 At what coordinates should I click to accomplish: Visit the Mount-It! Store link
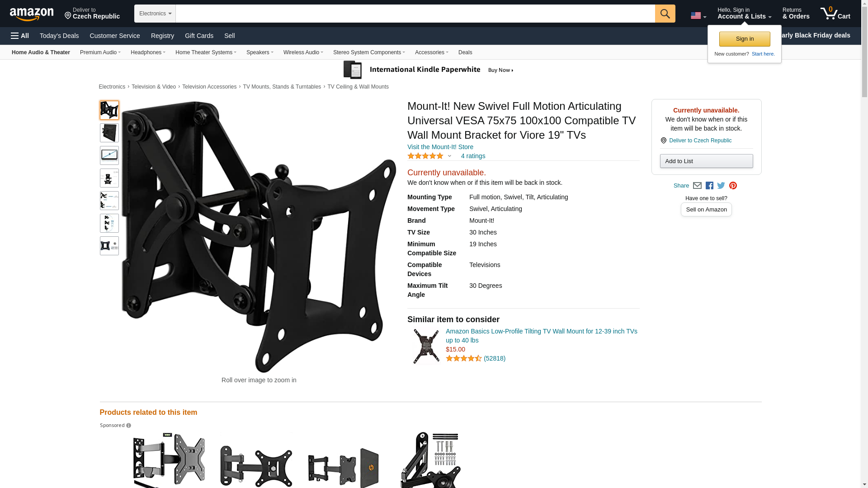click(440, 147)
